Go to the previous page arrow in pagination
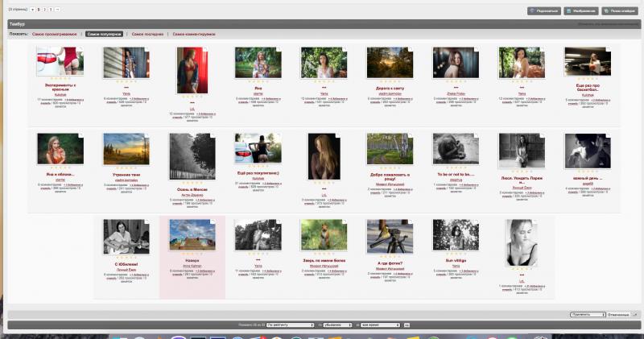 [32, 10]
